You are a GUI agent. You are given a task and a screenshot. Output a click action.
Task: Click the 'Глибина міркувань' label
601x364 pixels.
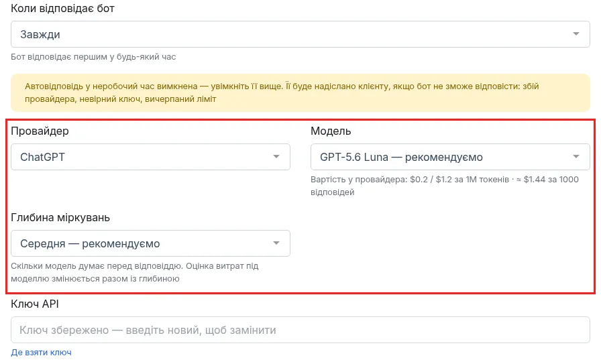point(60,218)
